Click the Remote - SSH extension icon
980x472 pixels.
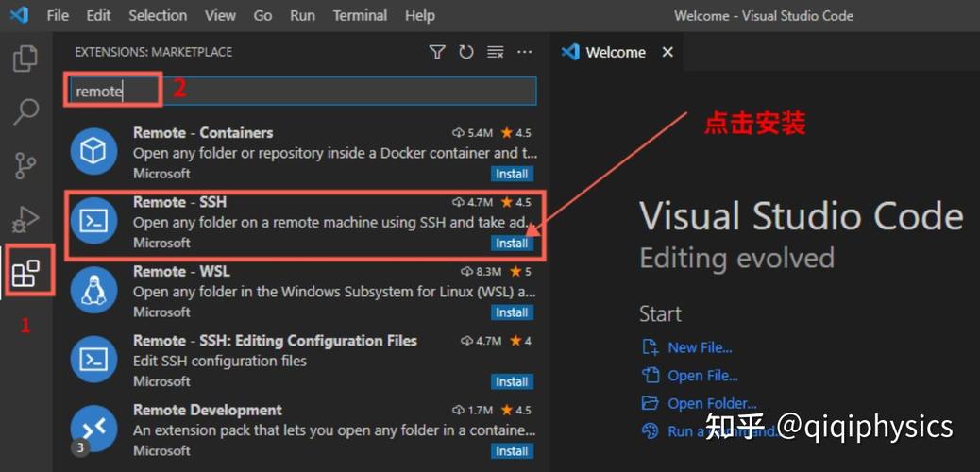(93, 221)
